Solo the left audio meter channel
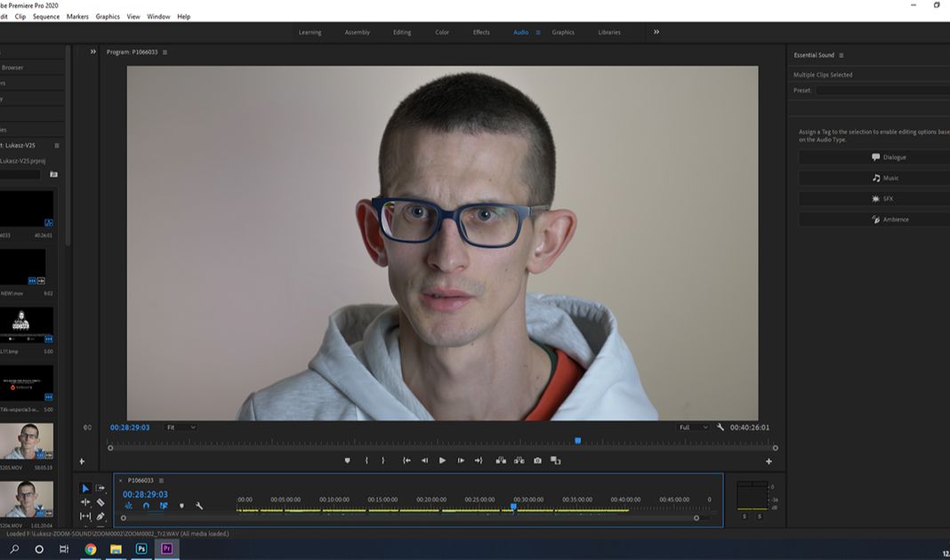 coord(745,516)
